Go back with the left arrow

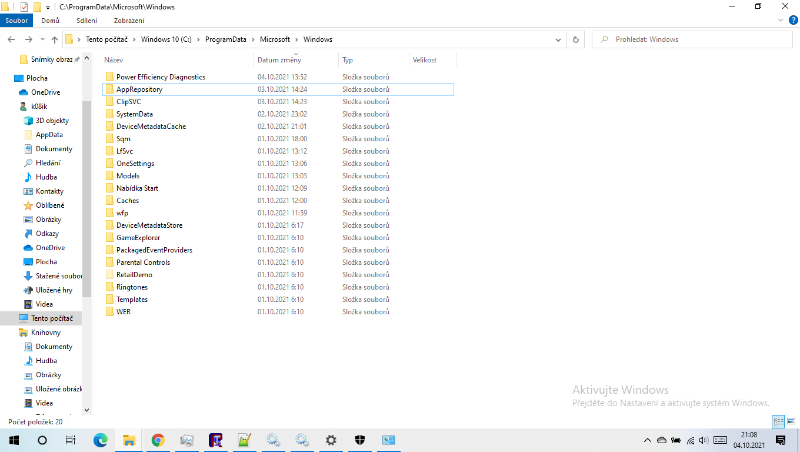tap(11, 39)
